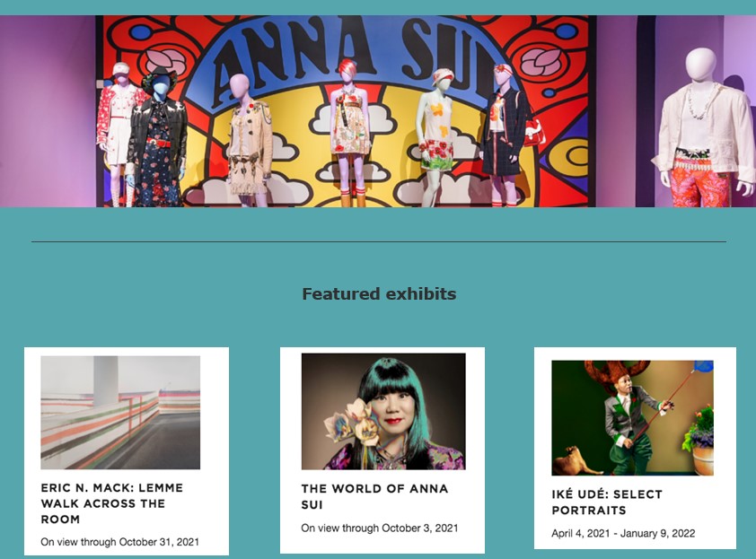Open 'Iké Udé: Select Portraits' title link
Image resolution: width=756 pixels, height=559 pixels.
pyautogui.click(x=607, y=502)
